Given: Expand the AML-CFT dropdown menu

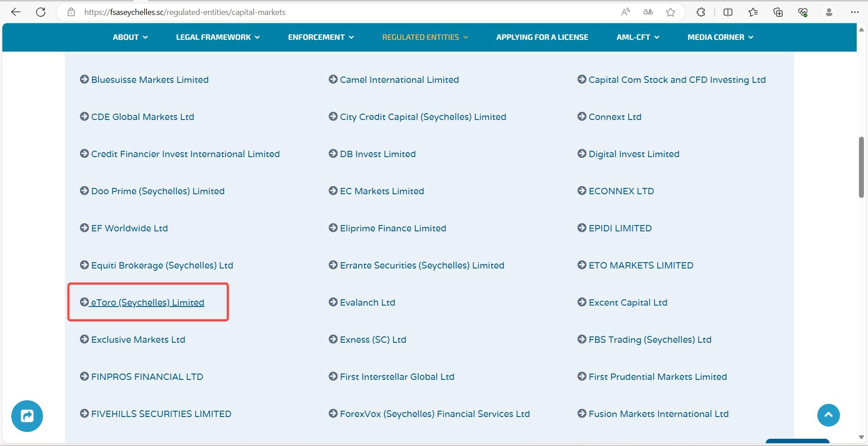Looking at the screenshot, I should pos(638,37).
